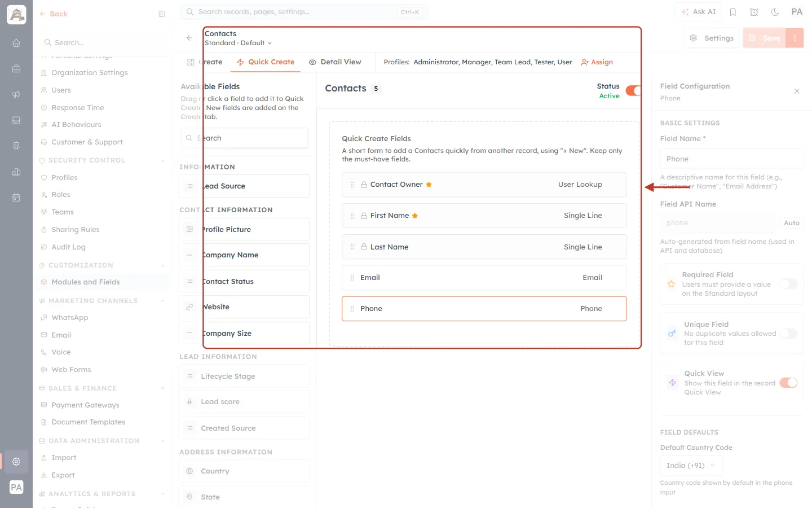The width and height of the screenshot is (812, 508).
Task: Click the drag handle on Email field row
Action: click(x=352, y=278)
